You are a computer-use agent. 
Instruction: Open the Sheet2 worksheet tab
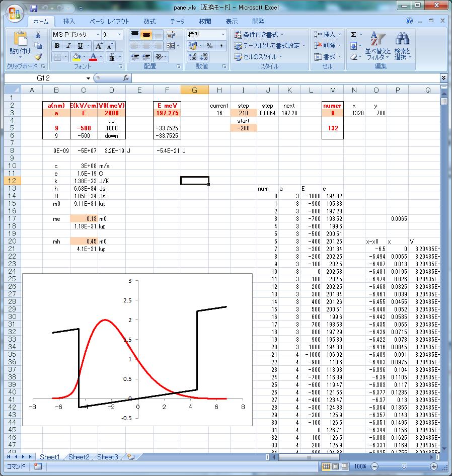tap(79, 457)
